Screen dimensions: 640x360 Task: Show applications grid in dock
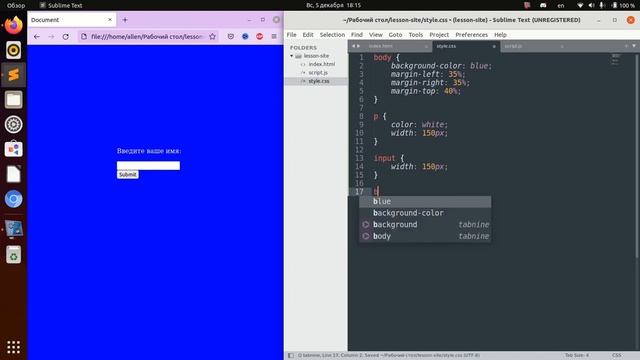pyautogui.click(x=13, y=347)
